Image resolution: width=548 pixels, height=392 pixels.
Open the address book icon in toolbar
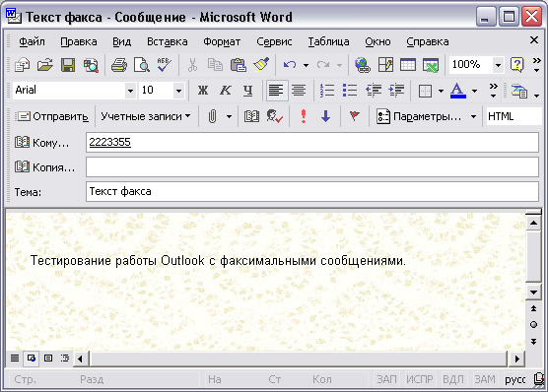[x=251, y=116]
